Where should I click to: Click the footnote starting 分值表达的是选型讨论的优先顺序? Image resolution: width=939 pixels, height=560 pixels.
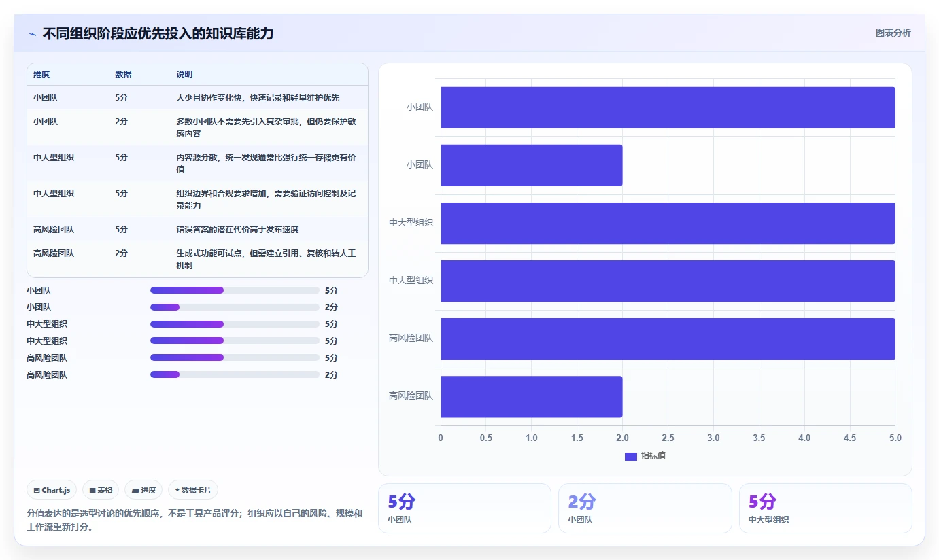[194, 520]
